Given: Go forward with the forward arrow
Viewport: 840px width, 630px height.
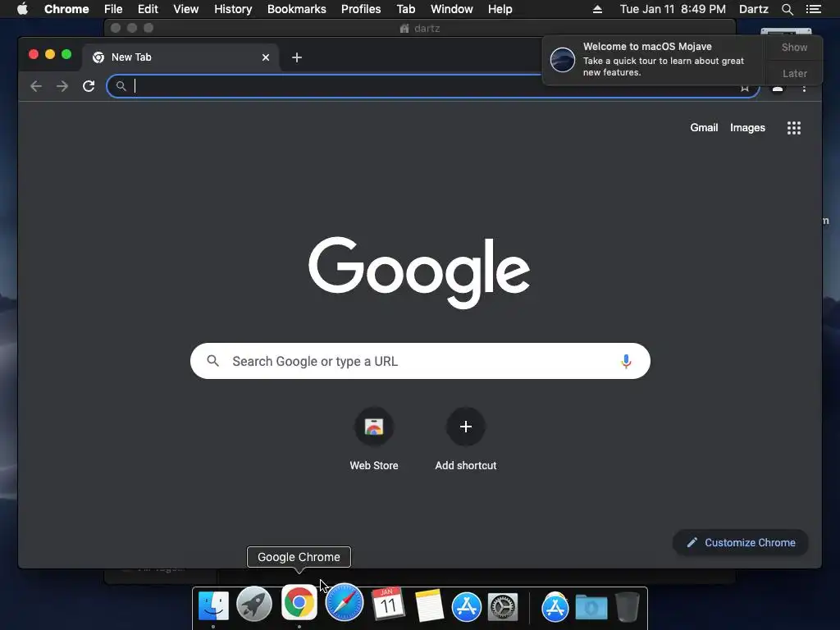Looking at the screenshot, I should pyautogui.click(x=62, y=86).
